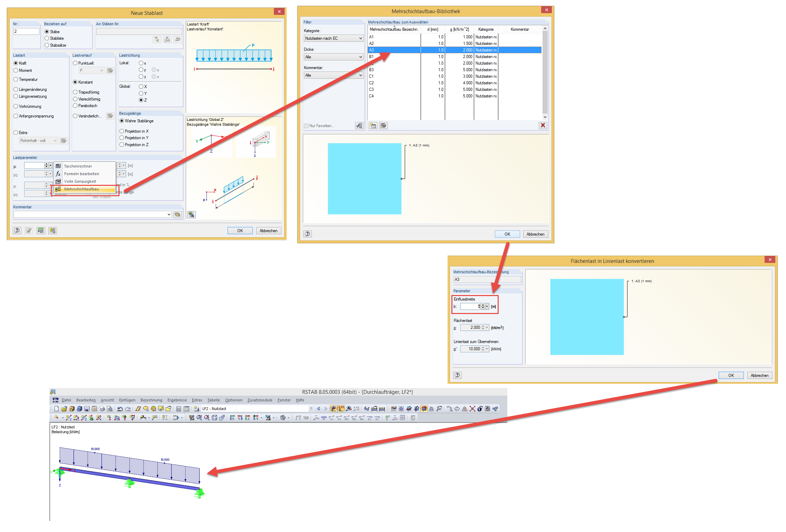Expand Kommentar combo box in Neue Stablast
The height and width of the screenshot is (532, 786).
(169, 215)
